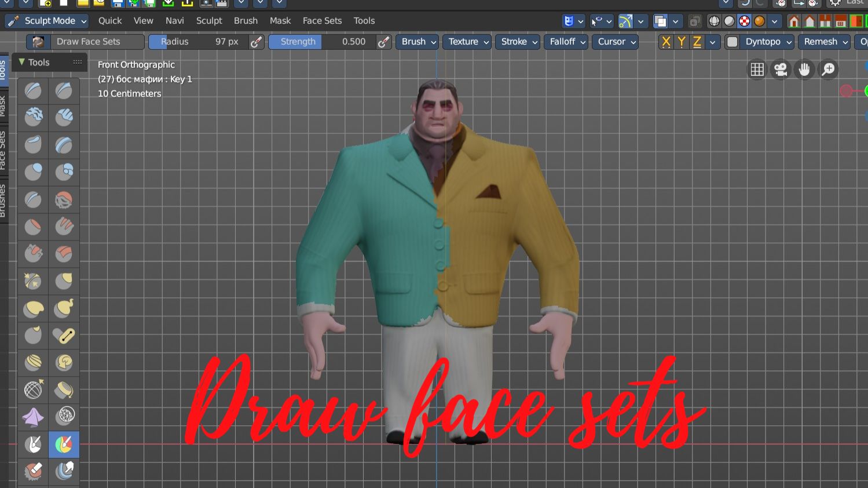Click the zoom magnifier gizmo in viewport
The image size is (868, 488).
click(829, 70)
